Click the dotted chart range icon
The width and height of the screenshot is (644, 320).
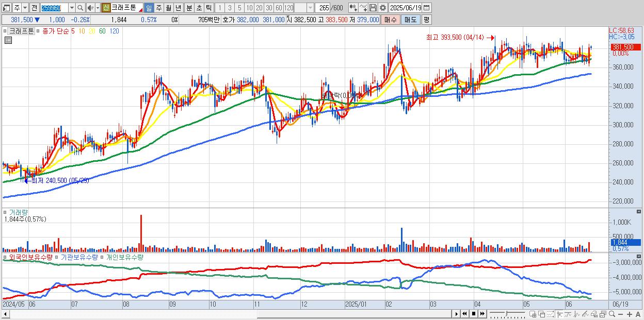tap(550, 314)
